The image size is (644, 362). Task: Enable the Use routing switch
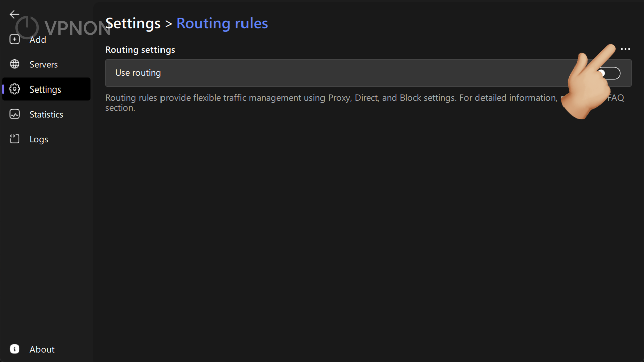click(x=609, y=73)
